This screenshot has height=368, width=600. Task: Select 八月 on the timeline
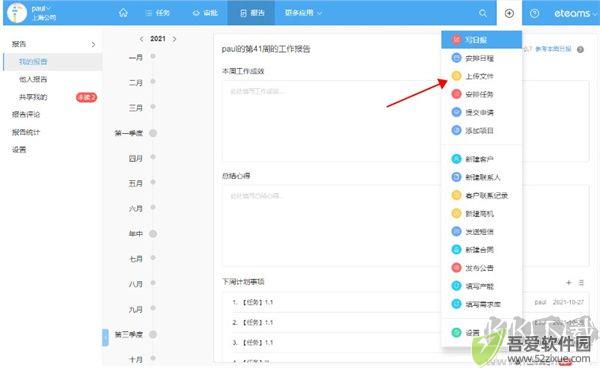135,284
